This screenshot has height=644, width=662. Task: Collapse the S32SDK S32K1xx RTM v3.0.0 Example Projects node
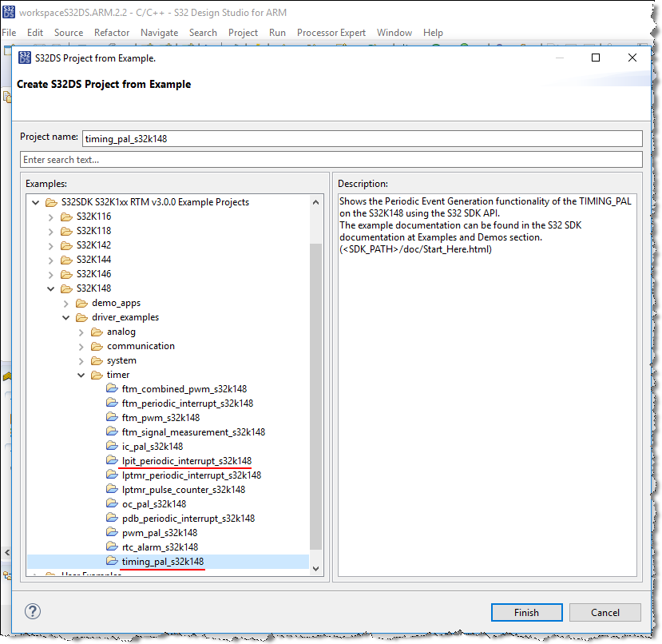coord(36,202)
